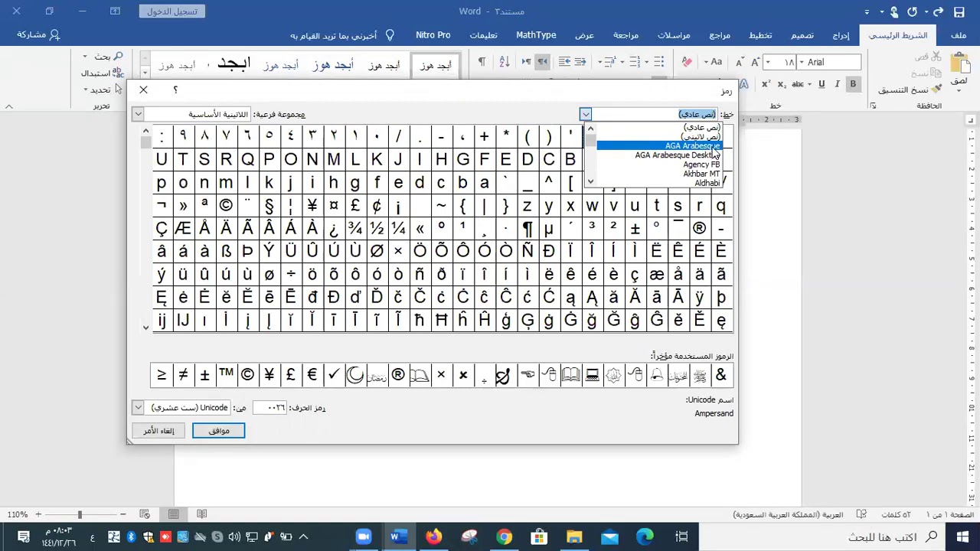Click the Tell me search box in ribbon
980x551 pixels.
coord(341,35)
